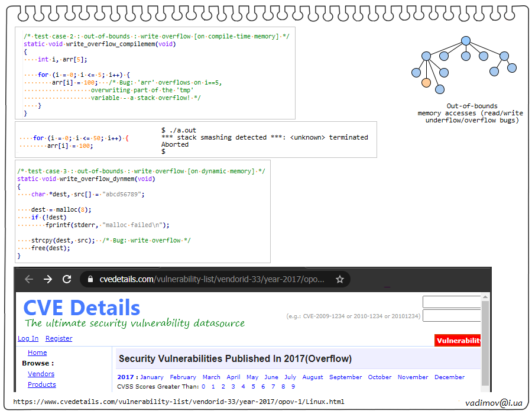Viewport: 532px width, 414px height.
Task: Filter by August
Action: [313, 377]
